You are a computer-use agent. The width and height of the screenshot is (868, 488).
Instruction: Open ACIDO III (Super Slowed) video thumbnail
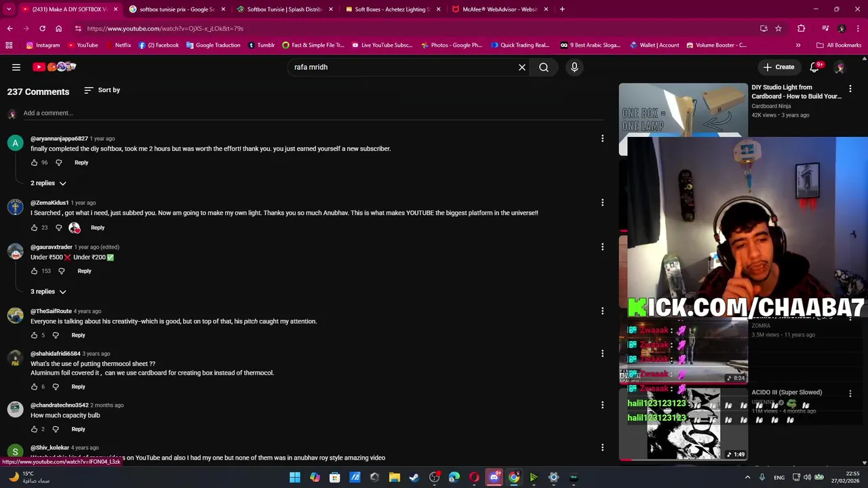click(x=684, y=424)
